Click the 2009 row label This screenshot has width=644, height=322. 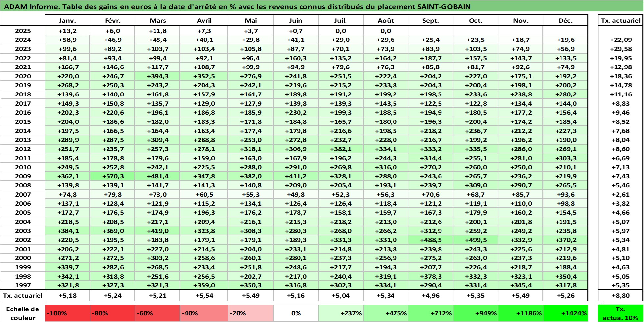[23, 176]
